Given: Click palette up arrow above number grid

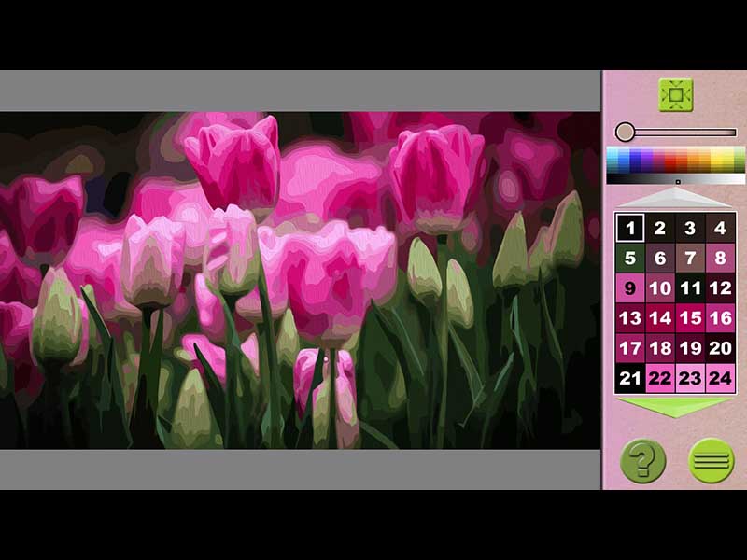Looking at the screenshot, I should click(675, 197).
